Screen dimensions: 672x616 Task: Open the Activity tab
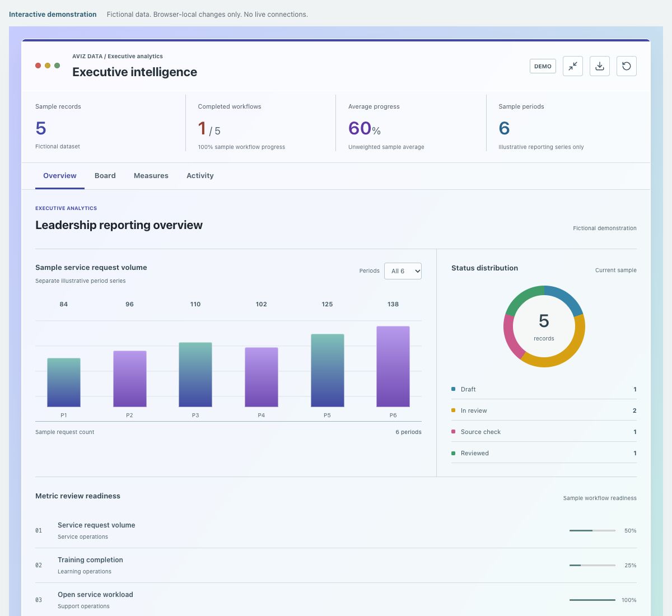(200, 176)
